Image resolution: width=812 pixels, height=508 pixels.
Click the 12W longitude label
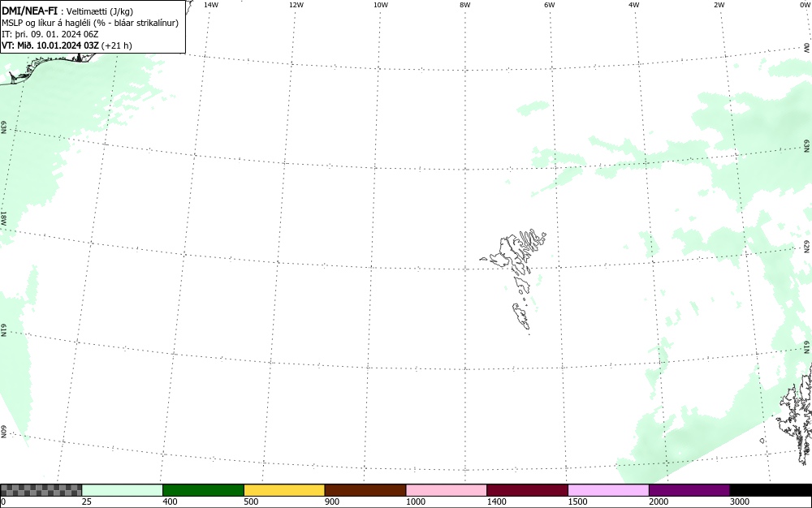[x=296, y=5]
